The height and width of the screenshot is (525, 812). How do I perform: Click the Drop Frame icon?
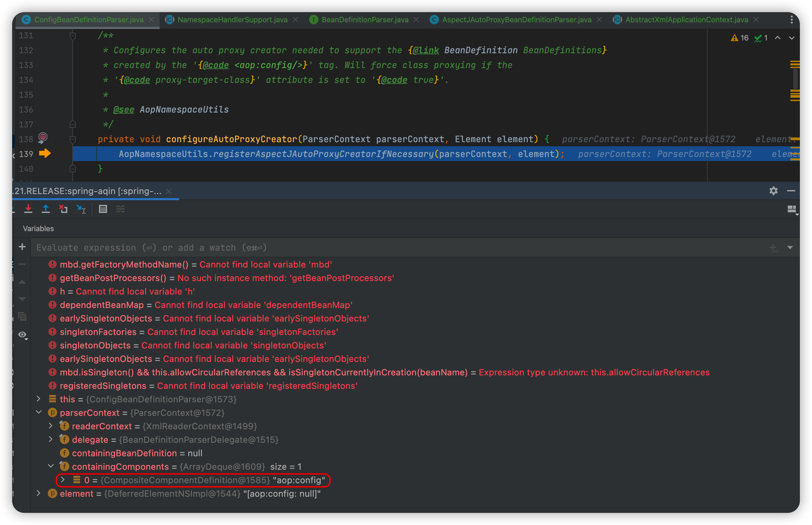tap(63, 209)
